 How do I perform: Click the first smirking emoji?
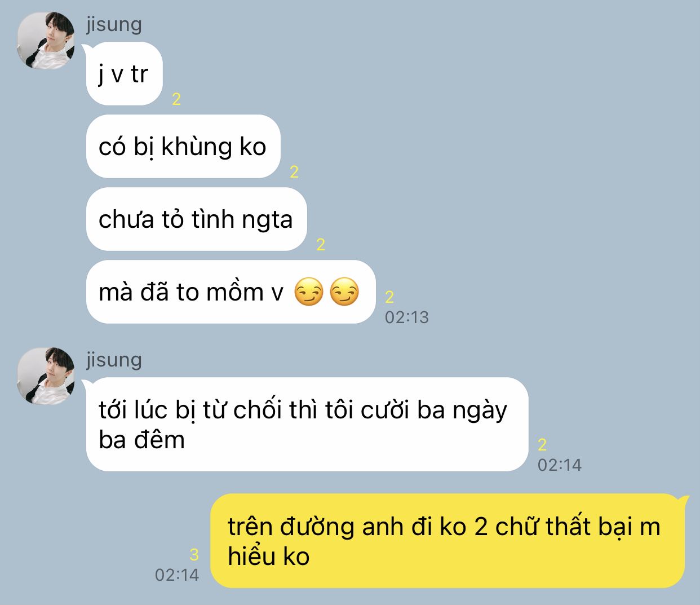[308, 292]
